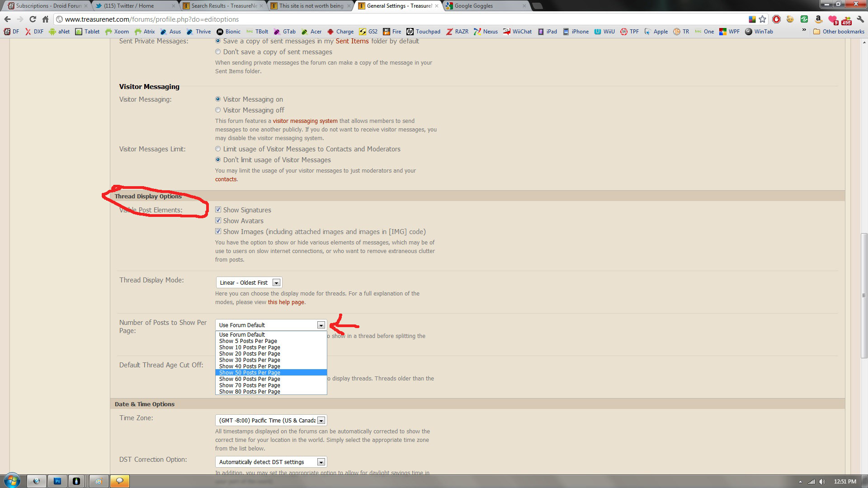Open the Time Zone dropdown
The height and width of the screenshot is (488, 868).
point(271,420)
